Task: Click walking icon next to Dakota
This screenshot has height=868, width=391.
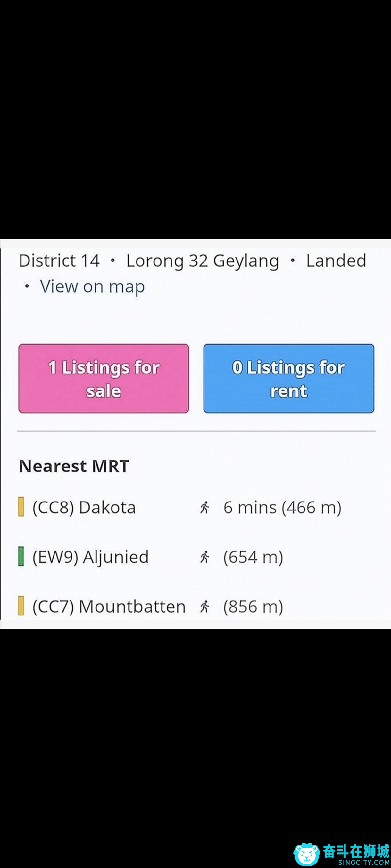Action: click(204, 508)
